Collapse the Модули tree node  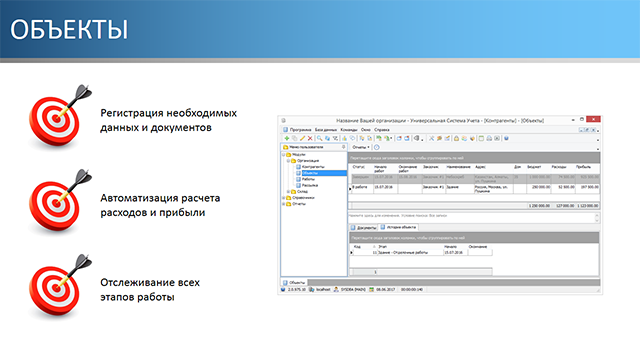[284, 155]
